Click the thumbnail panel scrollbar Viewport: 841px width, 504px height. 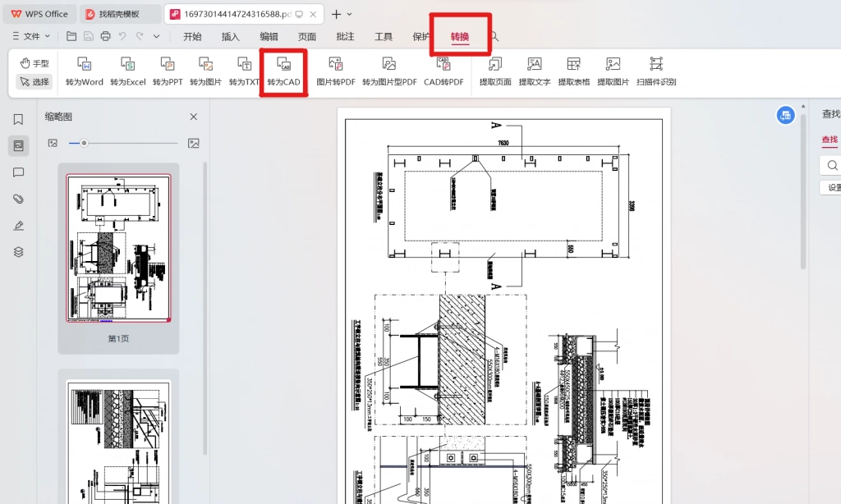[205, 309]
